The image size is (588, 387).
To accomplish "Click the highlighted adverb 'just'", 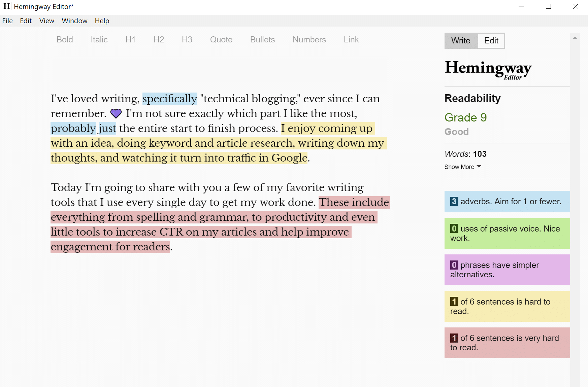I will coord(107,128).
